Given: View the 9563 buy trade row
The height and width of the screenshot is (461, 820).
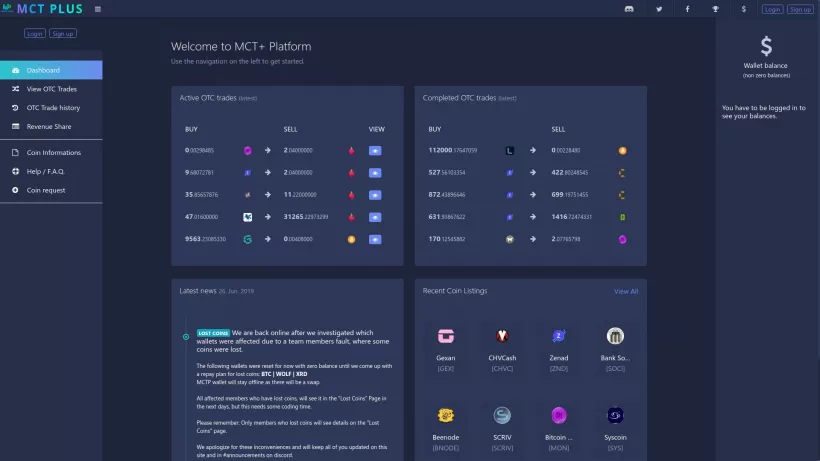Looking at the screenshot, I should (x=376, y=240).
